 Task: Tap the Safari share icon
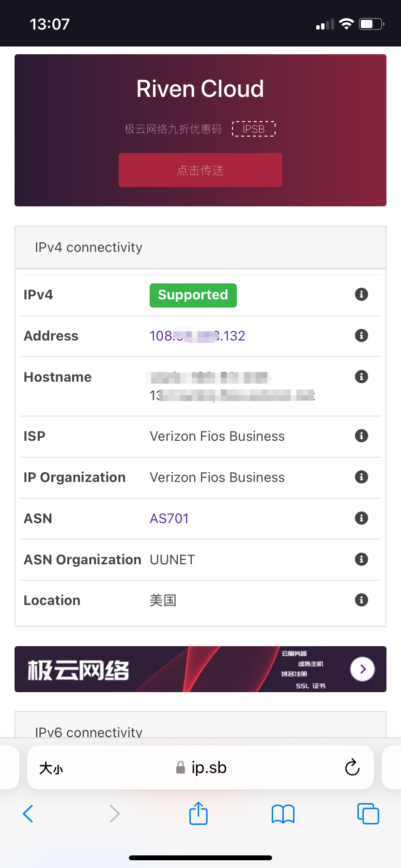pos(198,813)
